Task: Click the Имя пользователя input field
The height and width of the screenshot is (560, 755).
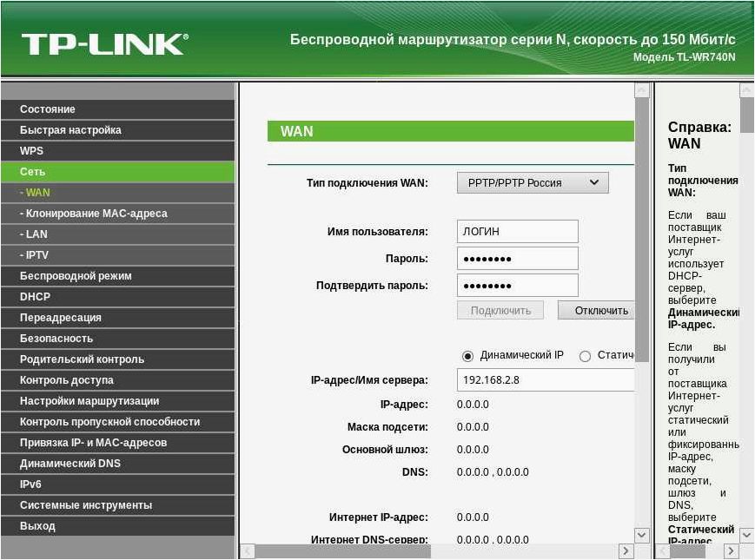Action: pyautogui.click(x=518, y=232)
